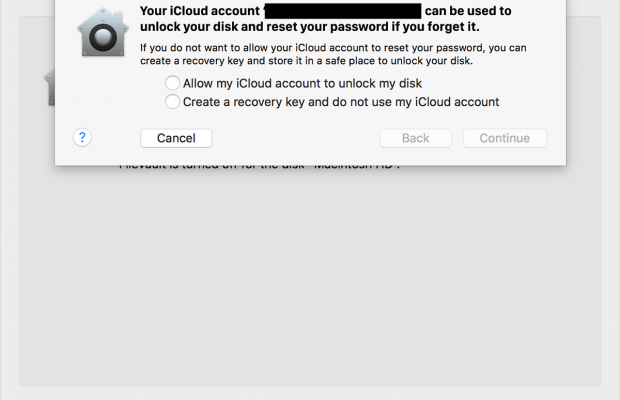This screenshot has width=620, height=400.
Task: Open help with the question mark button
Action: click(83, 137)
